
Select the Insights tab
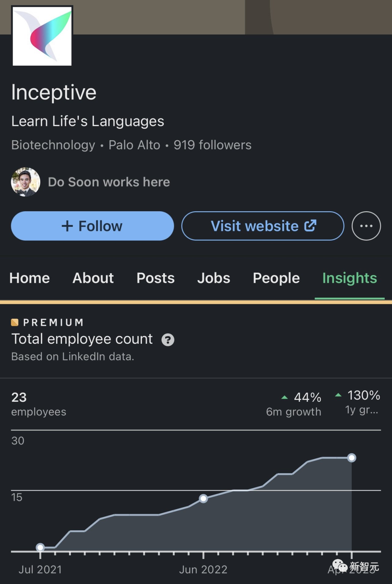click(350, 278)
